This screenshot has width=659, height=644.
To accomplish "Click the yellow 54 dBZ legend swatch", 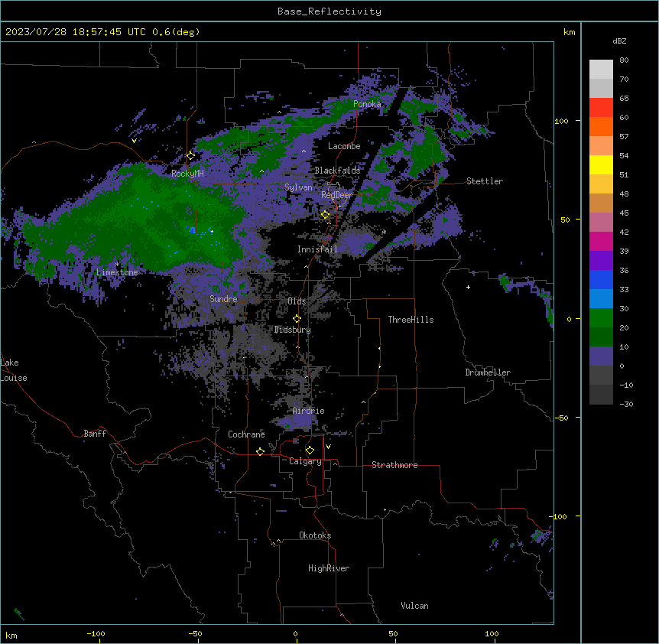I will click(601, 164).
